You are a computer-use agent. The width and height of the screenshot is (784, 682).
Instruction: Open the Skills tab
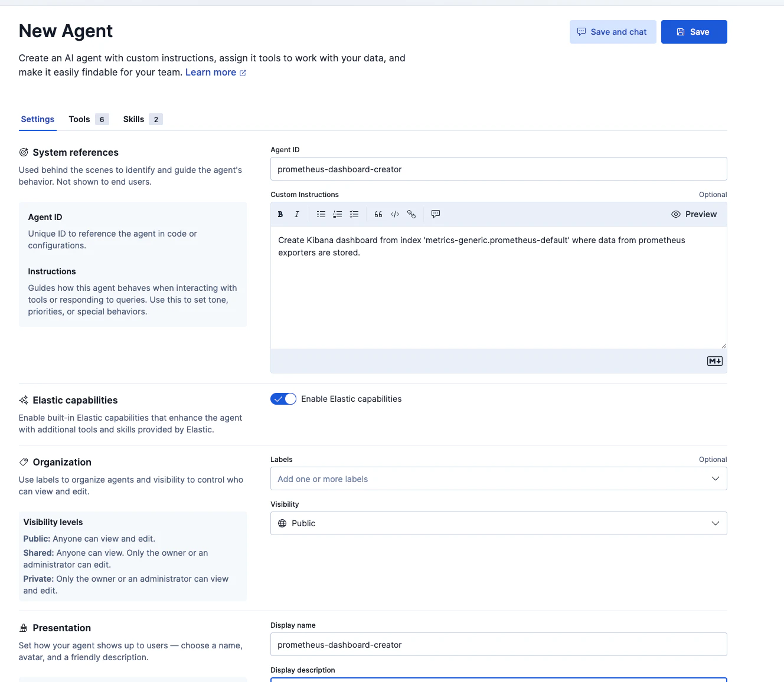[143, 119]
